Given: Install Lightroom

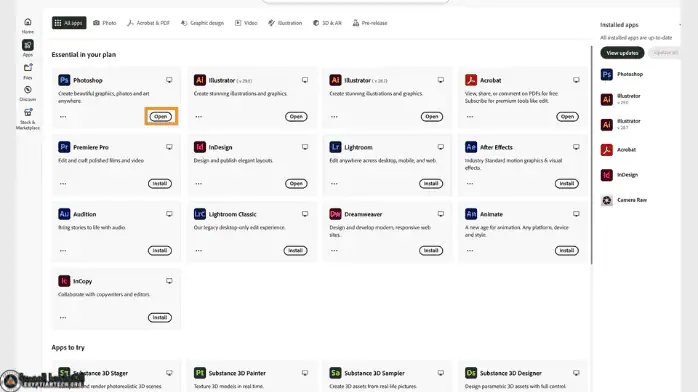Looking at the screenshot, I should (x=431, y=183).
